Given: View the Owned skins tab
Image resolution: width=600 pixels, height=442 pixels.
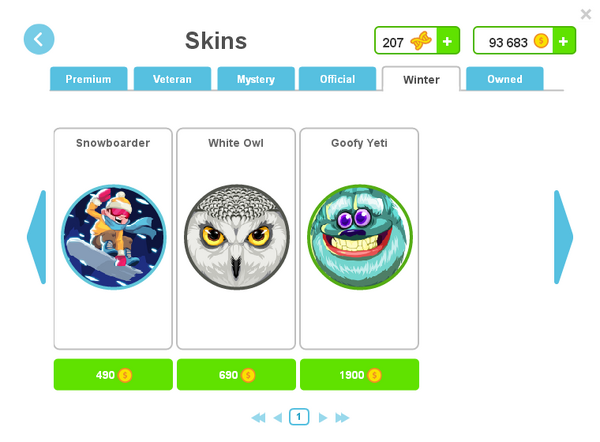Looking at the screenshot, I should click(505, 79).
